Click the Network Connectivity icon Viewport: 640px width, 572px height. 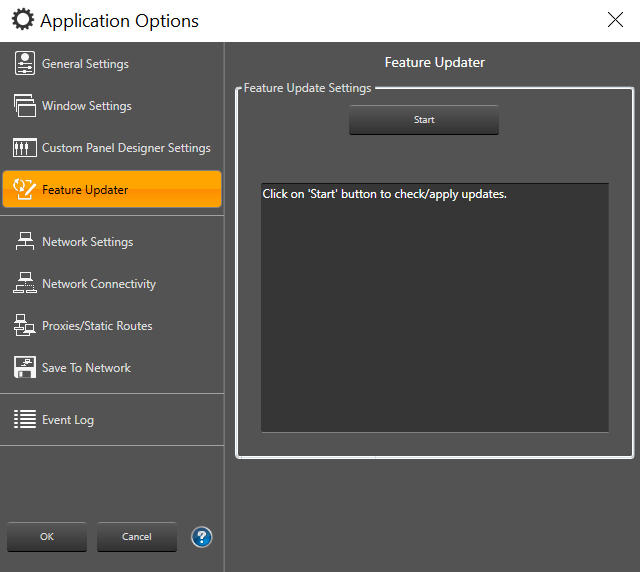[25, 283]
